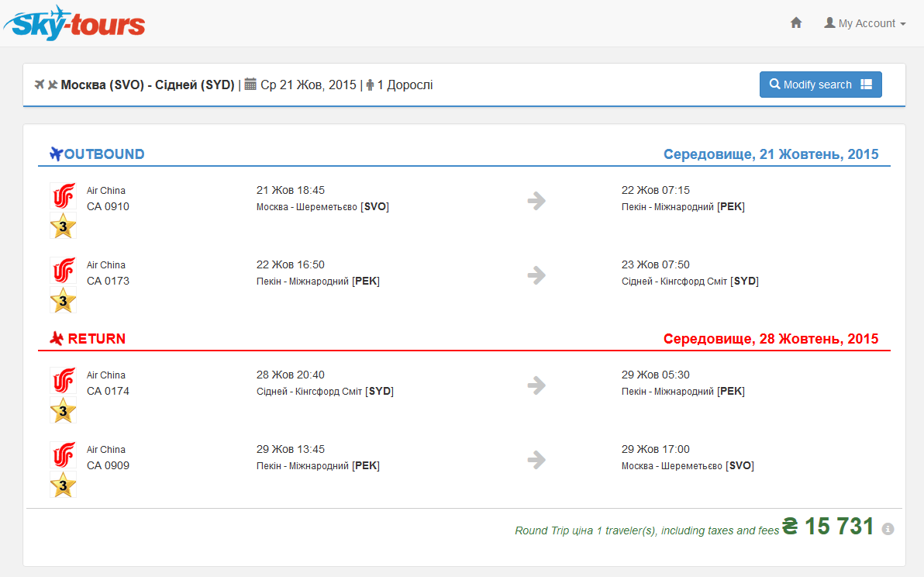Click Air China logo for flight CA 0910
924x577 pixels.
point(63,195)
